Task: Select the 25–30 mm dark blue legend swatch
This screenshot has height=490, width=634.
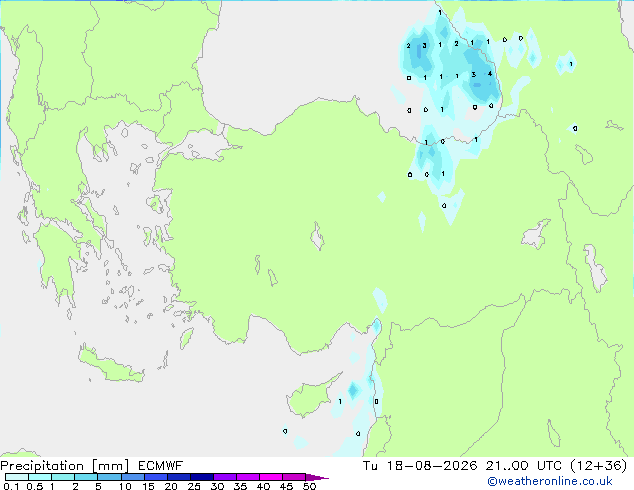Action: click(202, 477)
